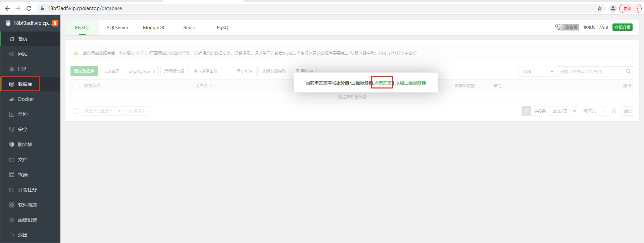Click the grid icon beside 软件商店
Viewport: 644px width, 243px height.
pos(12,205)
